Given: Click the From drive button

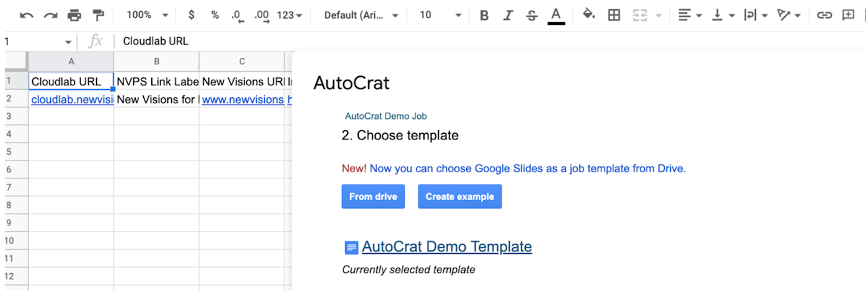Looking at the screenshot, I should (x=373, y=196).
